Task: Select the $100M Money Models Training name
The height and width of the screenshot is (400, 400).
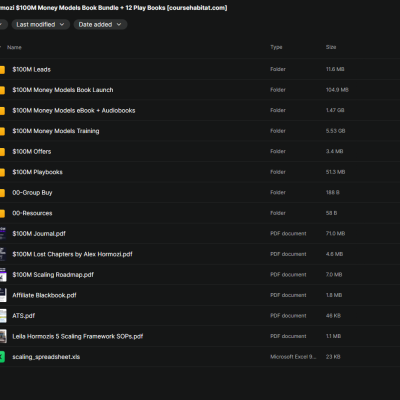Action: 56,131
